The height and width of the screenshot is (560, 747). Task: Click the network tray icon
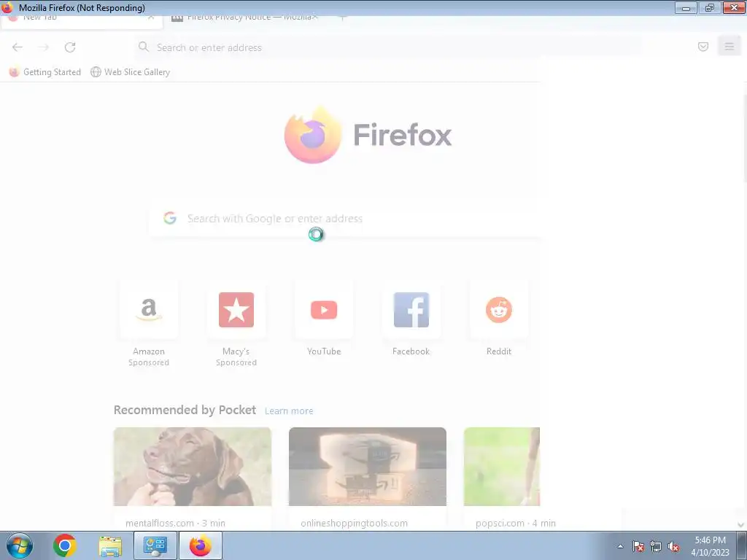(656, 546)
